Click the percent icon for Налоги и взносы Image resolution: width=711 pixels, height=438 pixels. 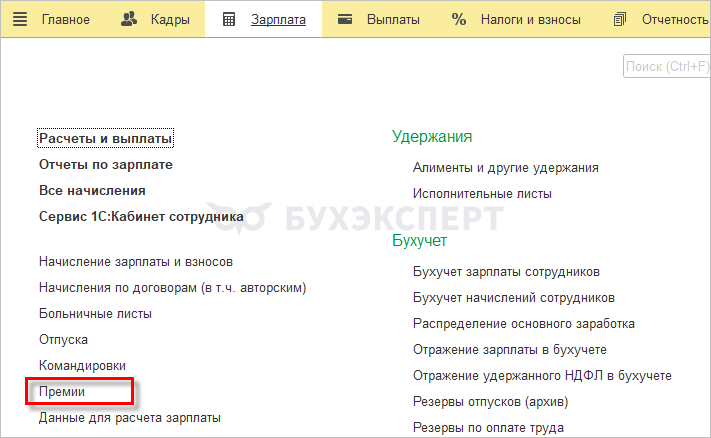[x=459, y=19]
